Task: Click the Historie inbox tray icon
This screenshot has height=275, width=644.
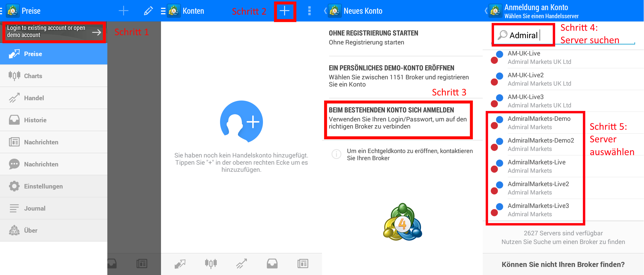Action: (14, 120)
